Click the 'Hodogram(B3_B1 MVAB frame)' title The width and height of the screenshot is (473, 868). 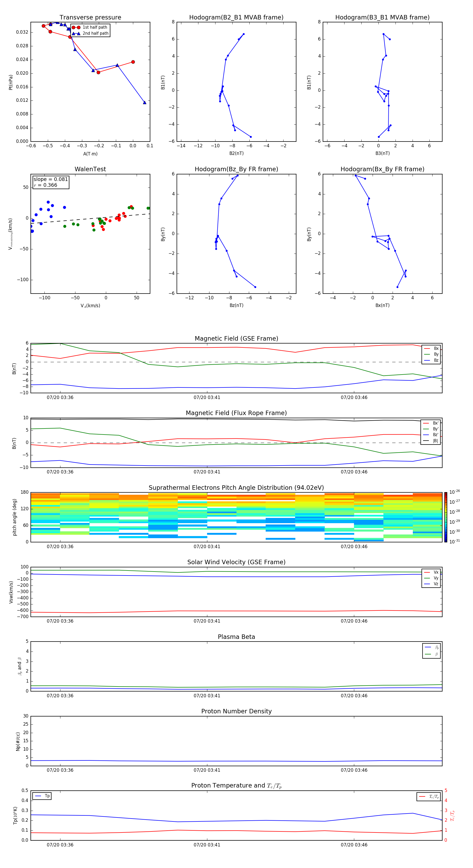382,18
